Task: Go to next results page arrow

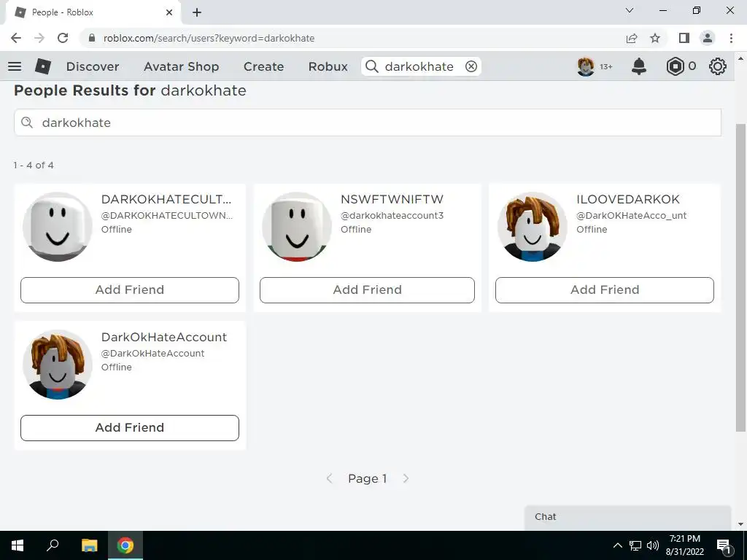Action: [x=406, y=478]
